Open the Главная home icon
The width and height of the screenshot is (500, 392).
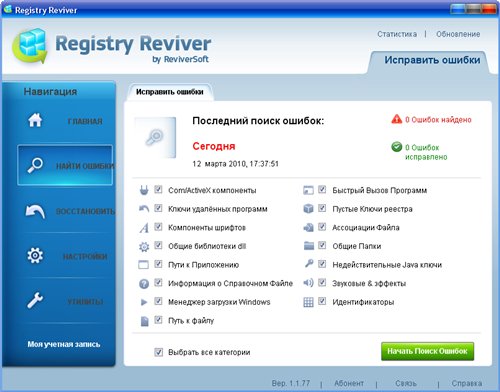click(x=35, y=120)
